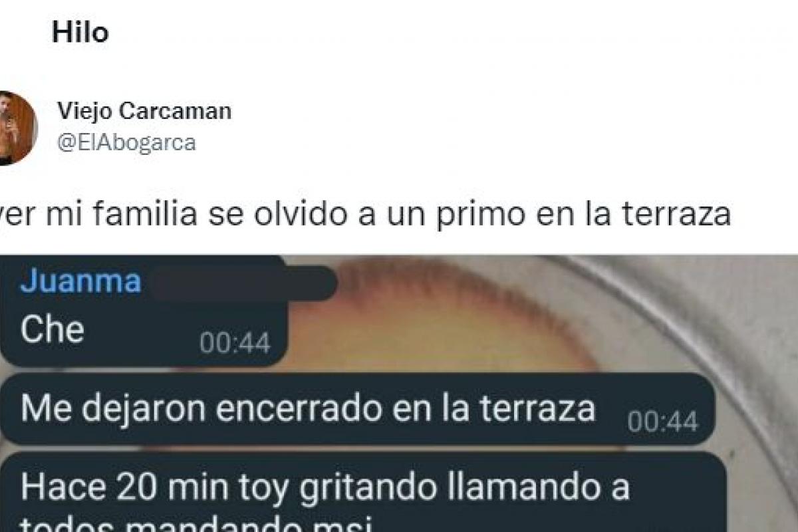Screen dimensions: 798x532
Task: Click the timestamp on the "encerrado" message
Action: (x=662, y=422)
